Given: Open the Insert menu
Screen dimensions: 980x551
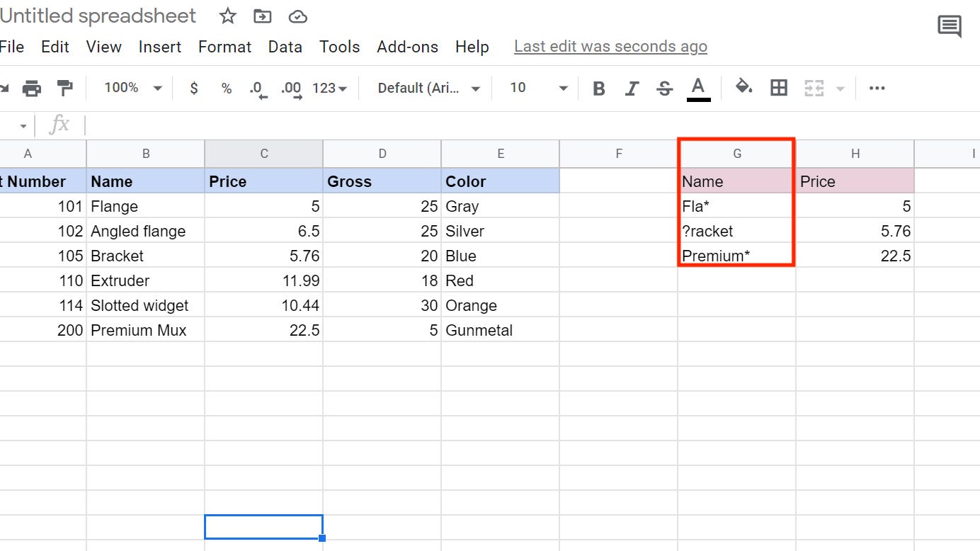Looking at the screenshot, I should point(160,47).
